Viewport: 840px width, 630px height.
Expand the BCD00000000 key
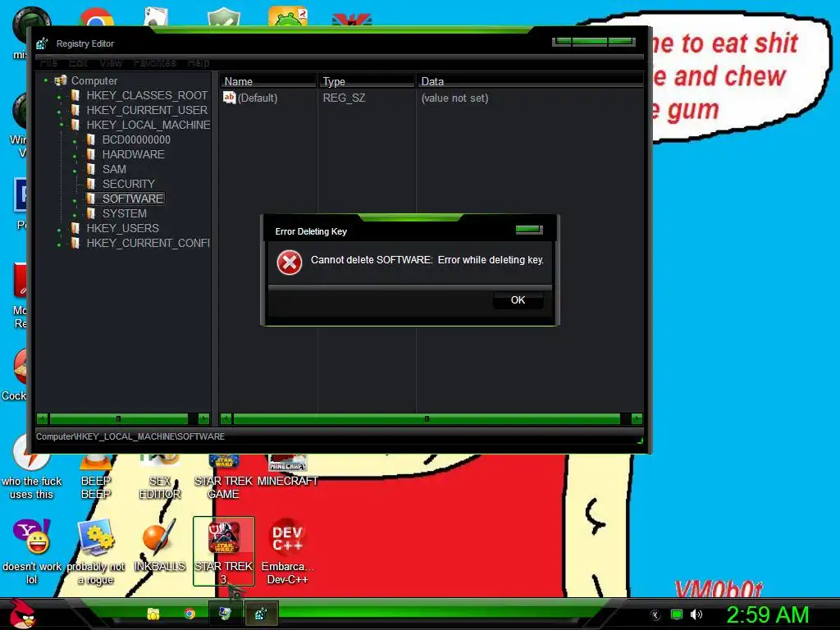(75, 141)
